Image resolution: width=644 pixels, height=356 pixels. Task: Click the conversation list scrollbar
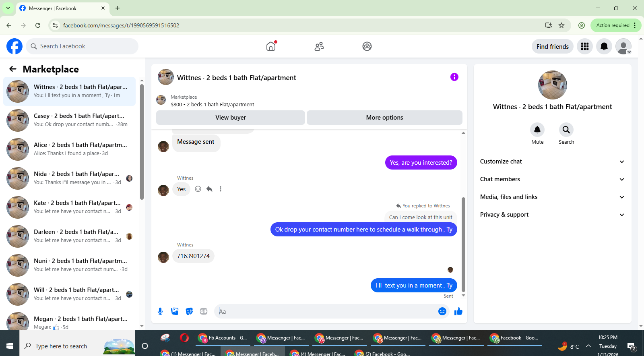click(x=142, y=141)
